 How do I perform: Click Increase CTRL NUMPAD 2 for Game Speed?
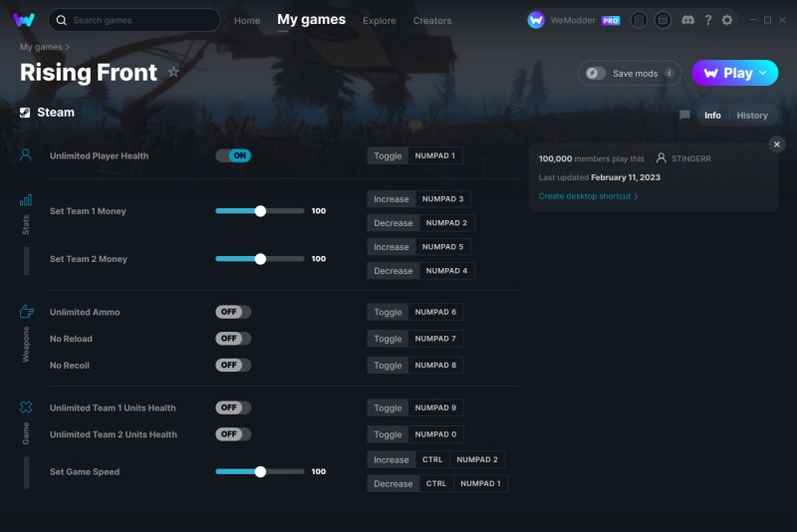click(436, 459)
